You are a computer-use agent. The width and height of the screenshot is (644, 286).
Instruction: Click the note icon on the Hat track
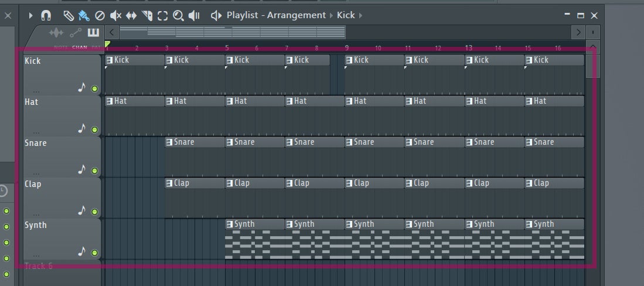pyautogui.click(x=81, y=128)
